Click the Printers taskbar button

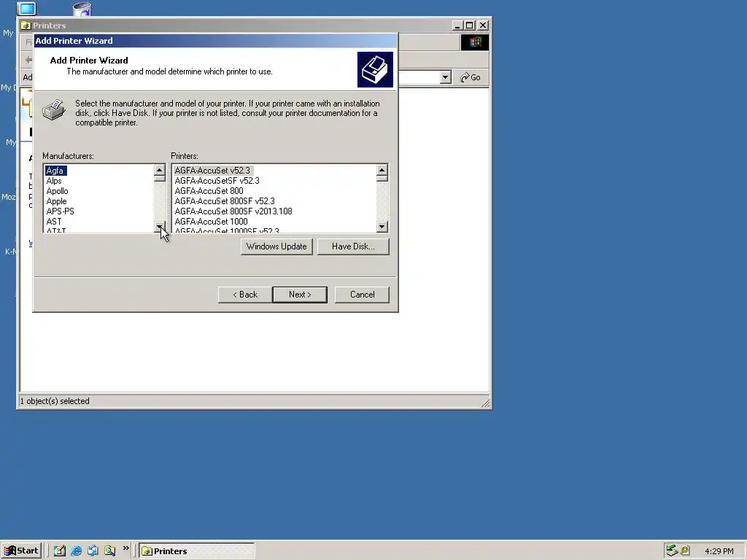tap(197, 551)
